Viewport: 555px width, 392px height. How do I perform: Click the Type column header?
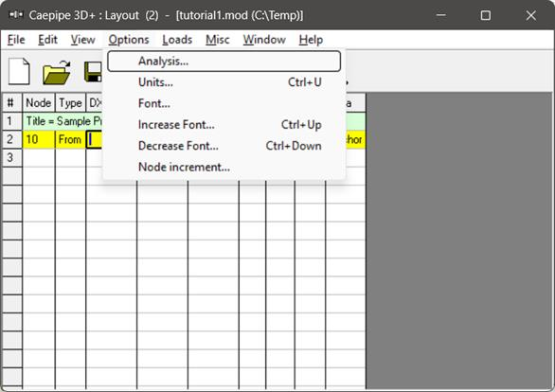[x=70, y=103]
